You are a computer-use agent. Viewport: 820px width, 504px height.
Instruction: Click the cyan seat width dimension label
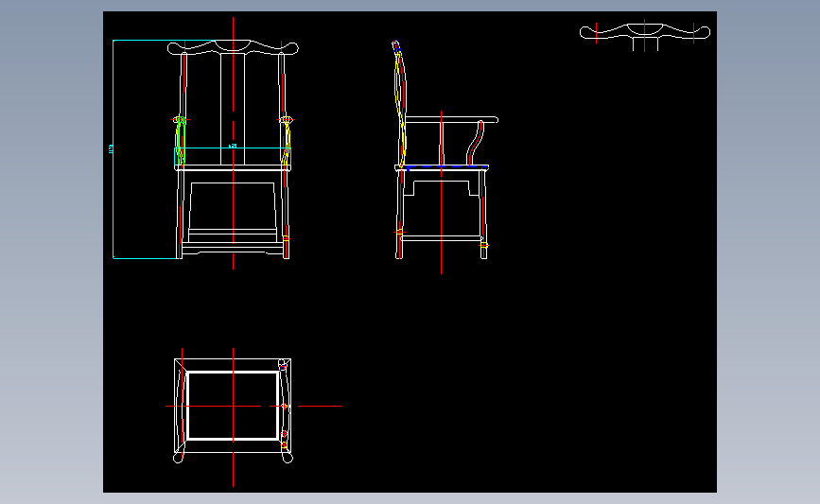coord(233,146)
